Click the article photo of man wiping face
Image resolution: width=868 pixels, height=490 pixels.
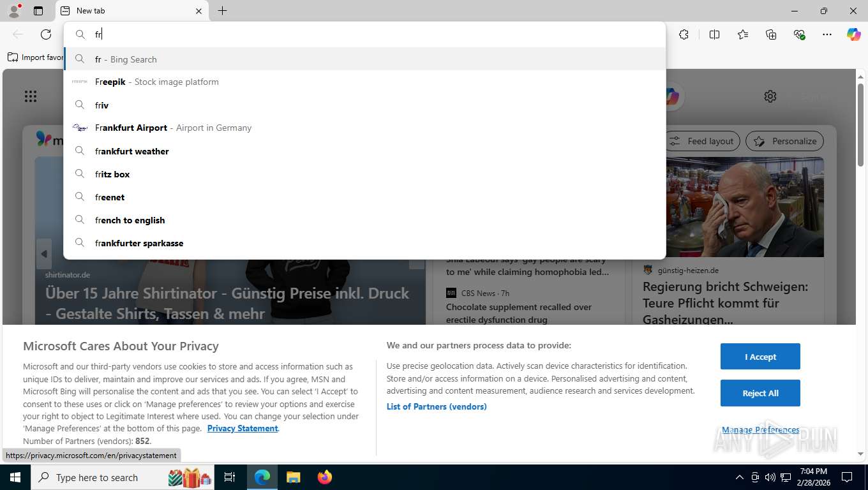point(745,207)
